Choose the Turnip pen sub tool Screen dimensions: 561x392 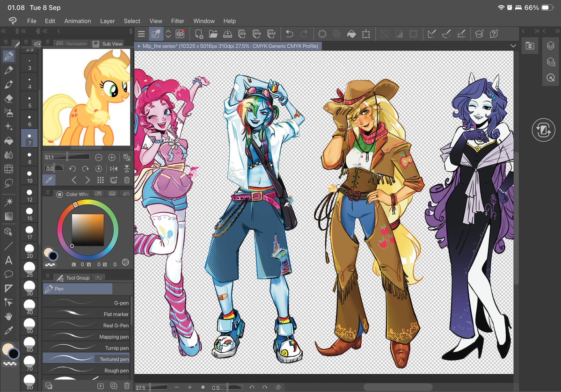(86, 348)
